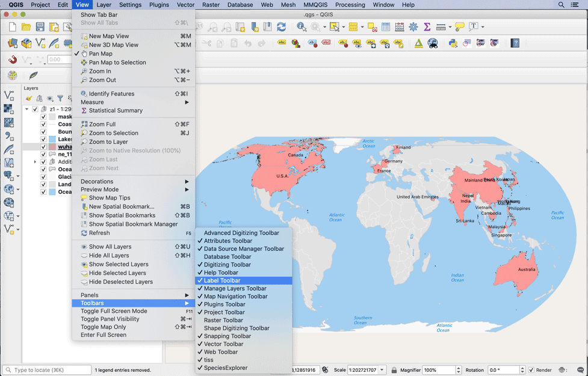Select the Measure Line ruler tool
The width and height of the screenshot is (588, 376).
coord(441,27)
